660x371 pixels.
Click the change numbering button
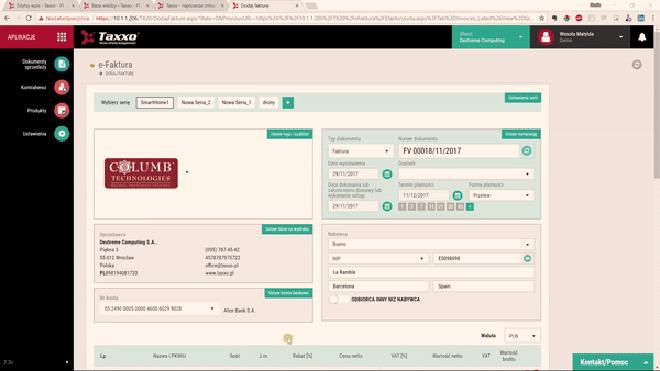[521, 134]
